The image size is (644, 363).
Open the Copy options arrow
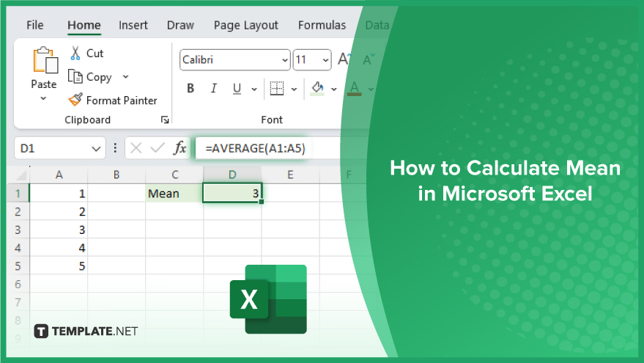pyautogui.click(x=126, y=77)
